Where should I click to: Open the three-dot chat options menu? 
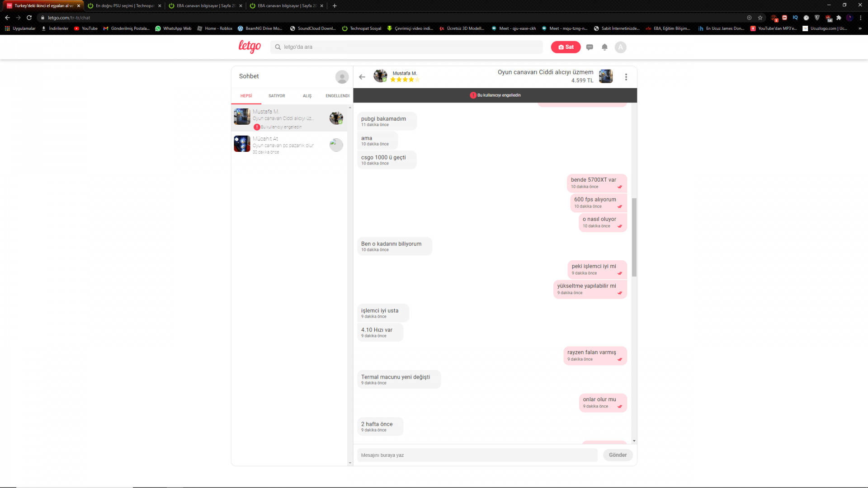point(626,77)
